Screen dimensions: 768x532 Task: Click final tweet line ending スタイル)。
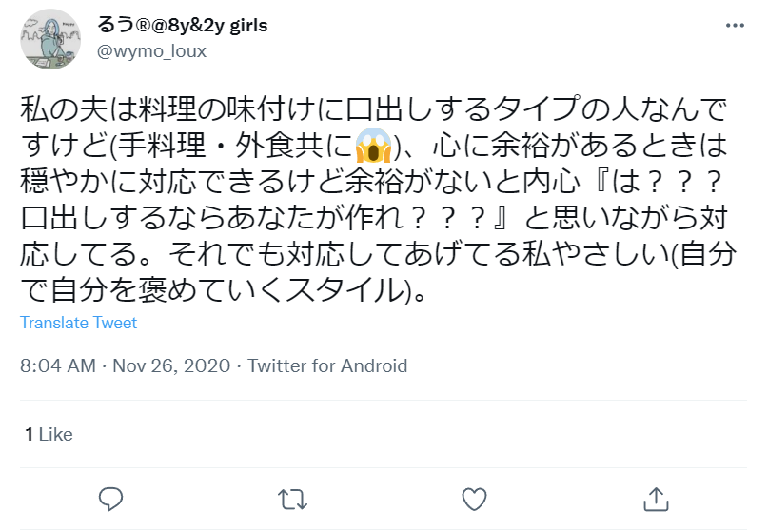224,290
